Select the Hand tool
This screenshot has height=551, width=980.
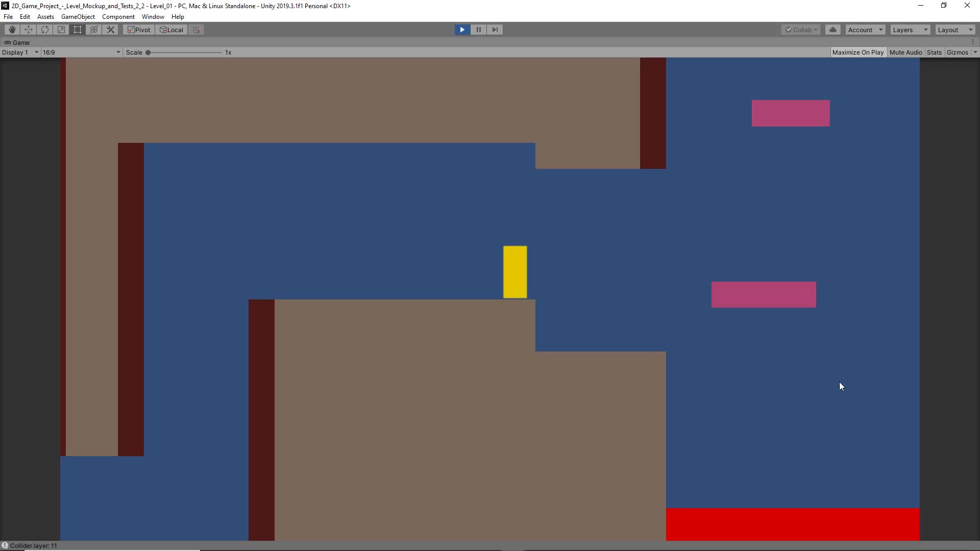pos(12,30)
